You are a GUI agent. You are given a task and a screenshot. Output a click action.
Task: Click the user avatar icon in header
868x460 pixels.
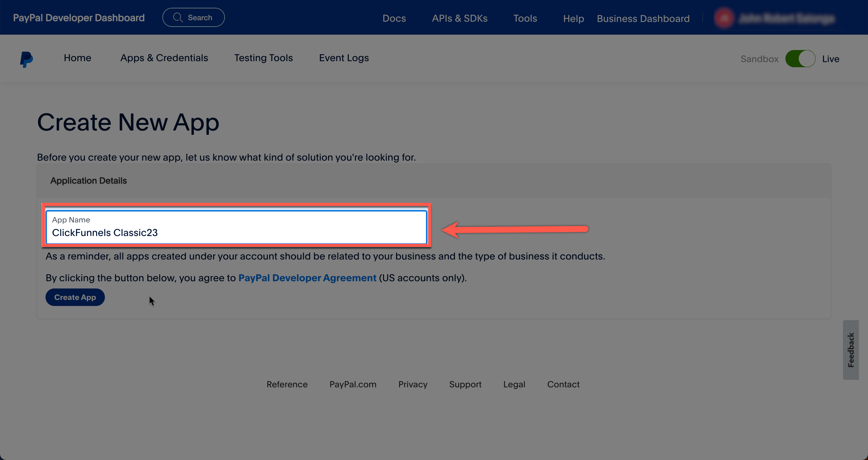(724, 18)
